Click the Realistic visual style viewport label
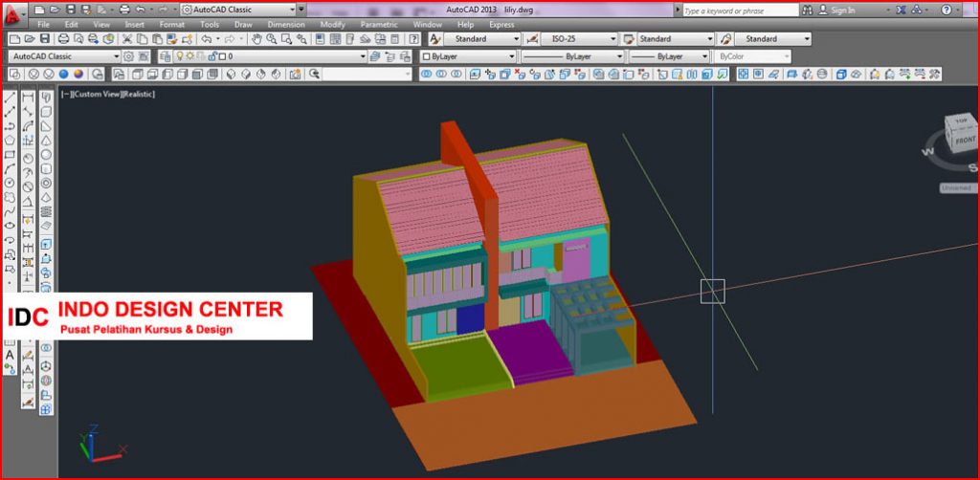The image size is (980, 480). pos(139,95)
